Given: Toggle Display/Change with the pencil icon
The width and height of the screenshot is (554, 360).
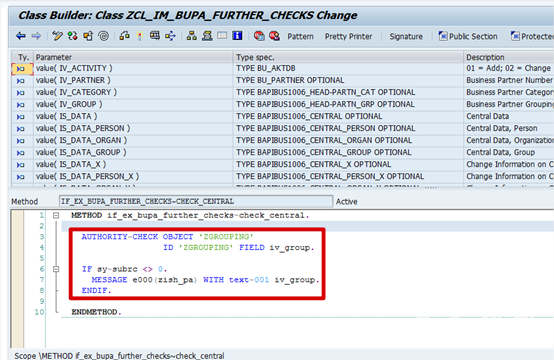Looking at the screenshot, I should click(x=57, y=36).
